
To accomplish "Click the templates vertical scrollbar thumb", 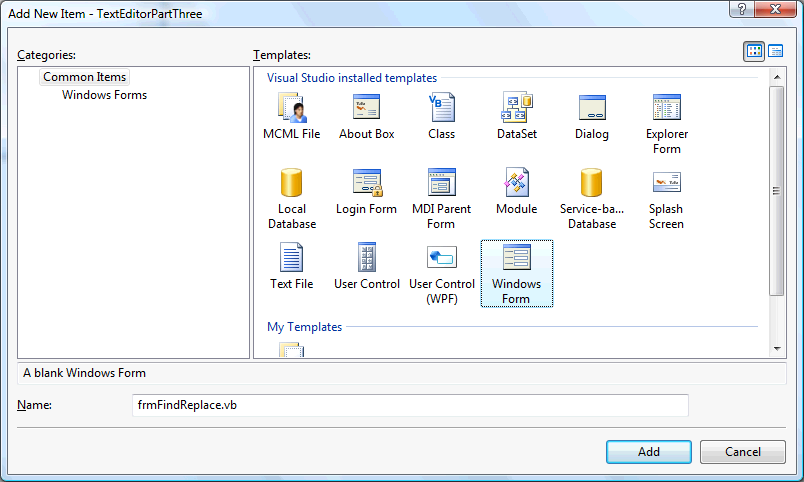I will click(x=777, y=191).
